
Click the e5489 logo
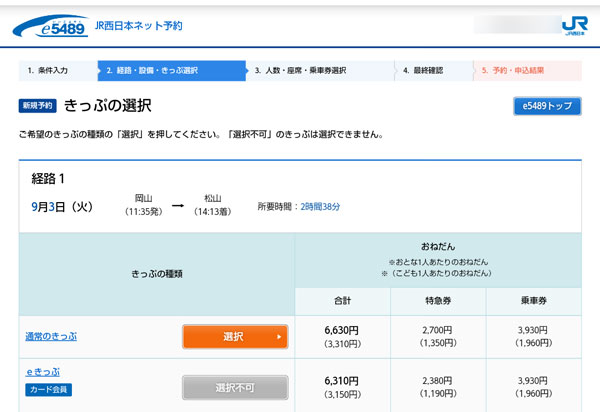click(x=50, y=27)
